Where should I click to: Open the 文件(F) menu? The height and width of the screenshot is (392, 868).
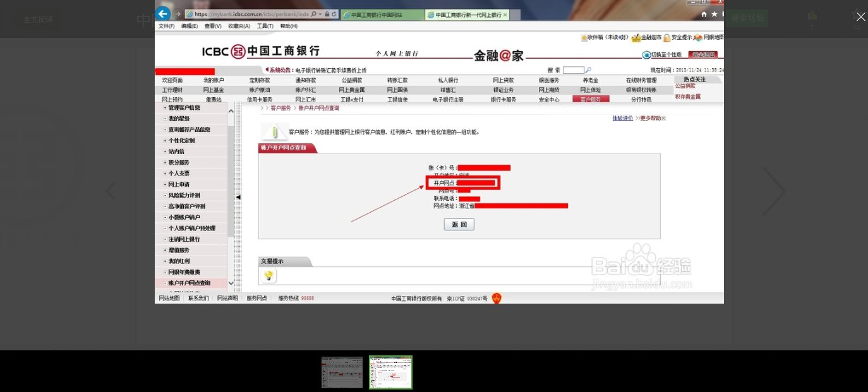tap(166, 26)
